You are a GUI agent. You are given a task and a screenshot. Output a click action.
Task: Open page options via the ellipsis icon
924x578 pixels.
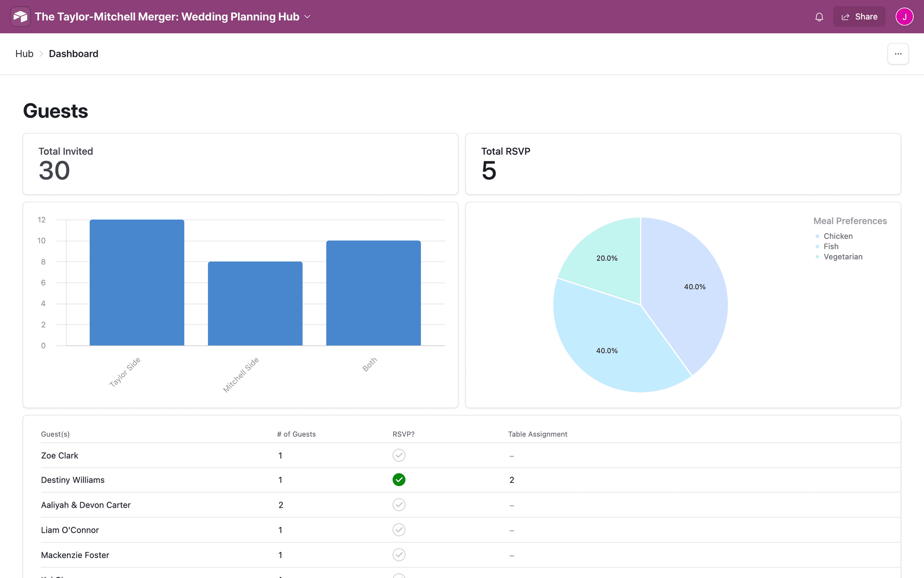[898, 54]
